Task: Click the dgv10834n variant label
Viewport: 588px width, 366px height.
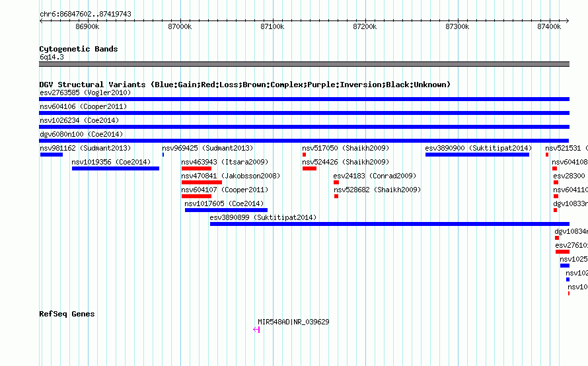Action: [571, 231]
